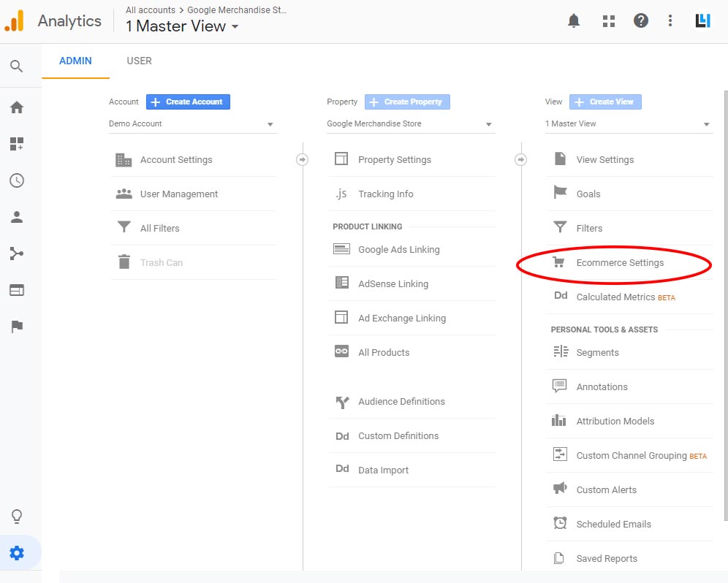Switch to the USER tab
The image size is (728, 583).
(x=139, y=61)
